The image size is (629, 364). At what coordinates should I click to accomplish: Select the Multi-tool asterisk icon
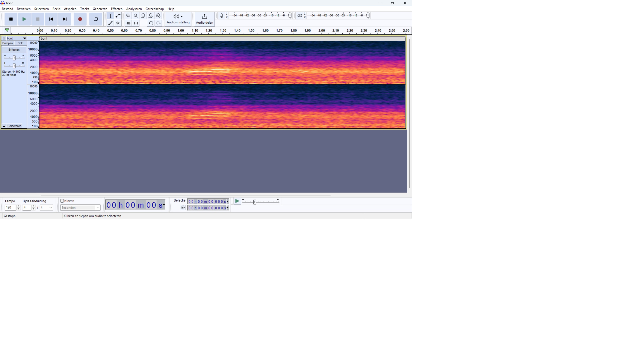[118, 23]
